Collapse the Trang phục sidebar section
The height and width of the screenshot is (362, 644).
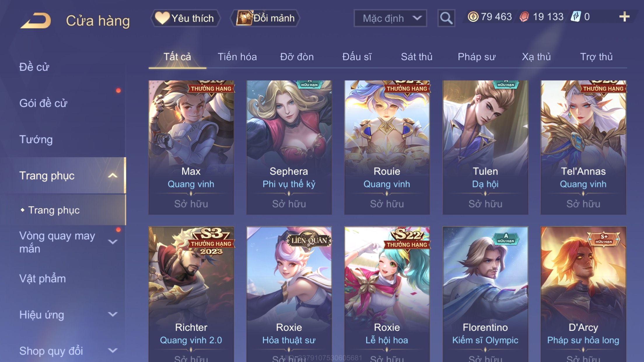point(113,175)
